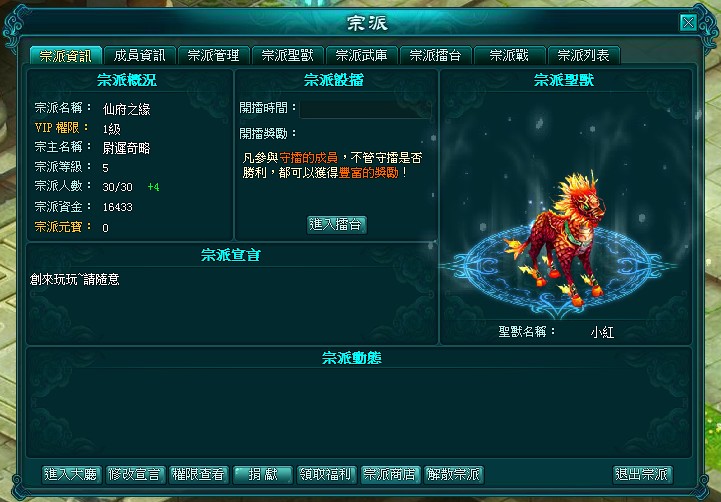Click the 開擂時間 input field
This screenshot has width=721, height=502.
[366, 109]
